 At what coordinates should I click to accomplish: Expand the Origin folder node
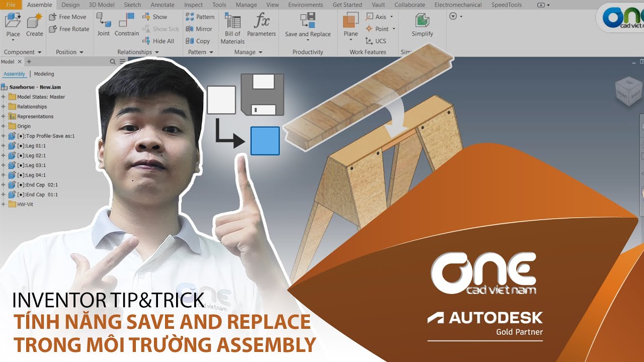[x=3, y=126]
